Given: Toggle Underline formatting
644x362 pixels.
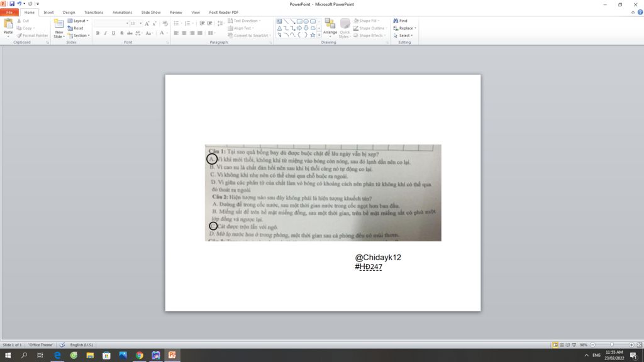Looking at the screenshot, I should coord(113,33).
